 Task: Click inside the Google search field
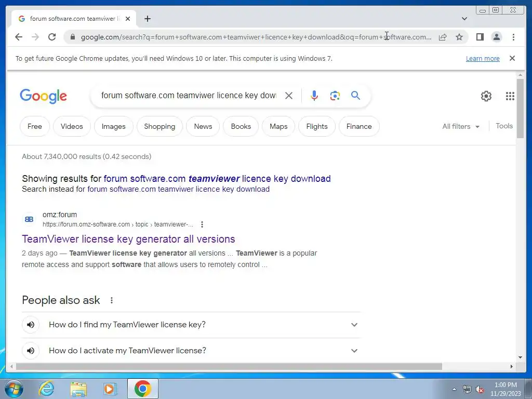(189, 96)
